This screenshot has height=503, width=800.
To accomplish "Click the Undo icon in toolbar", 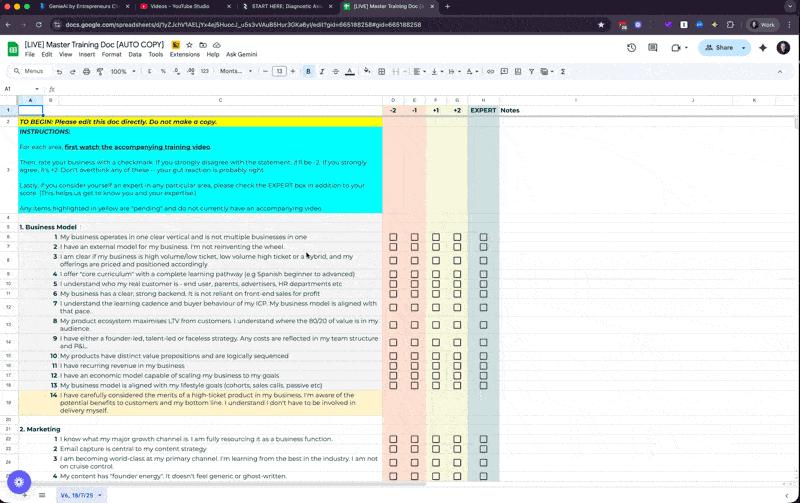I will click(x=59, y=72).
